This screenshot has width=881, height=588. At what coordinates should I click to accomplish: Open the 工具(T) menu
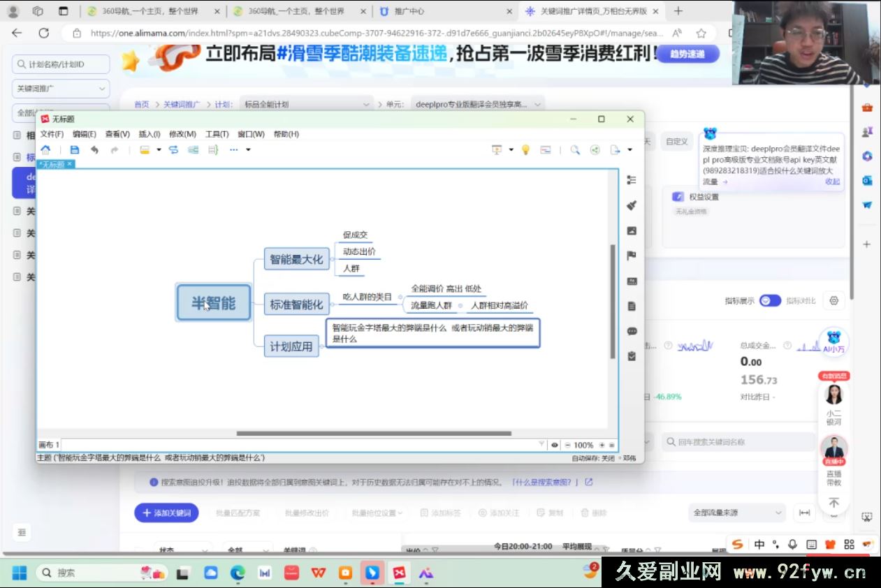coord(217,133)
